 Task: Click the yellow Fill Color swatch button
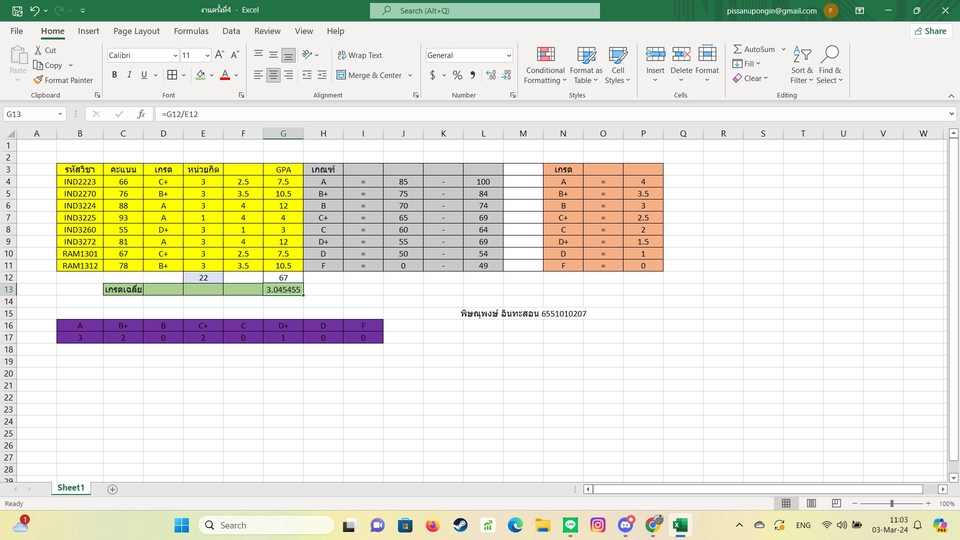coord(200,75)
